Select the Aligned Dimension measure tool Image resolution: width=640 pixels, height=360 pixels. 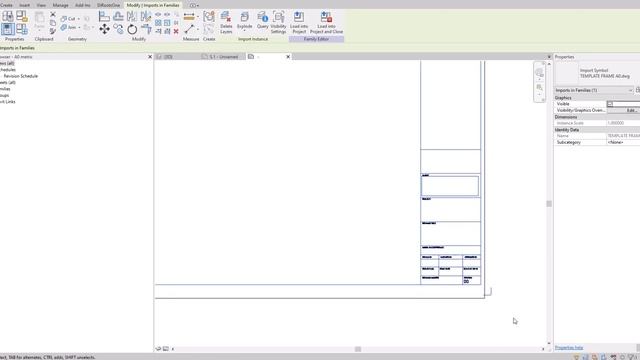tap(189, 16)
